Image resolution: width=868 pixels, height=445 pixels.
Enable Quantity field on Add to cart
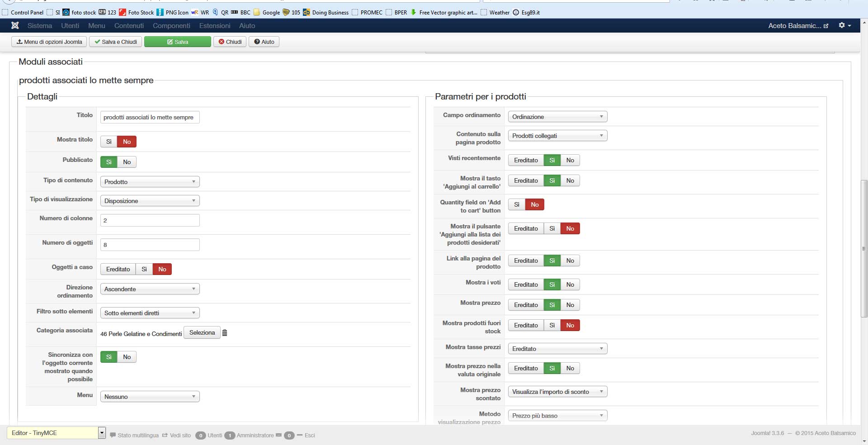click(x=517, y=205)
